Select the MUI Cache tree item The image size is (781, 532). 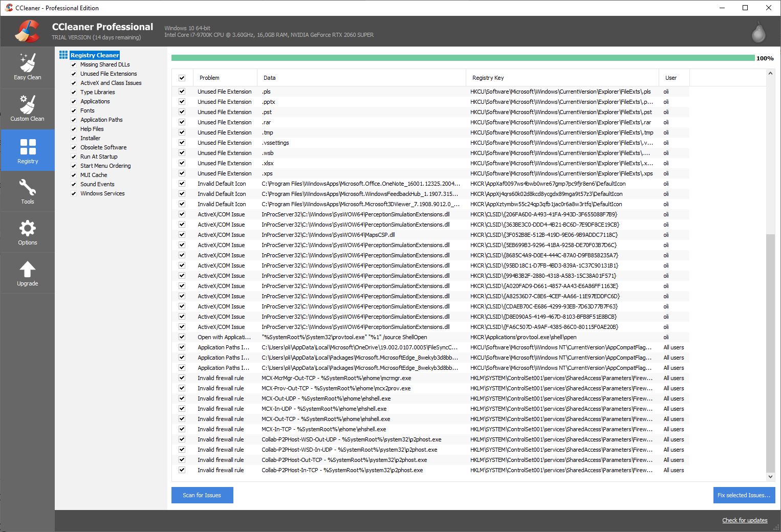(94, 175)
